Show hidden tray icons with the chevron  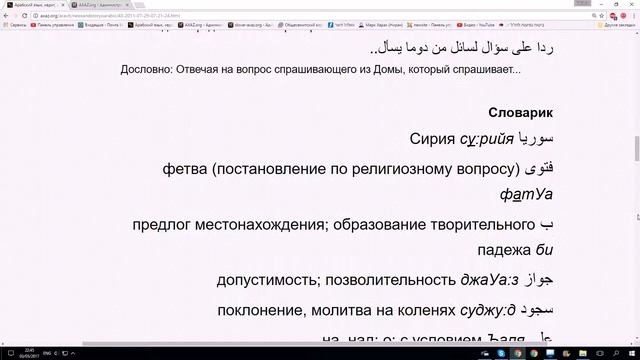(73, 353)
